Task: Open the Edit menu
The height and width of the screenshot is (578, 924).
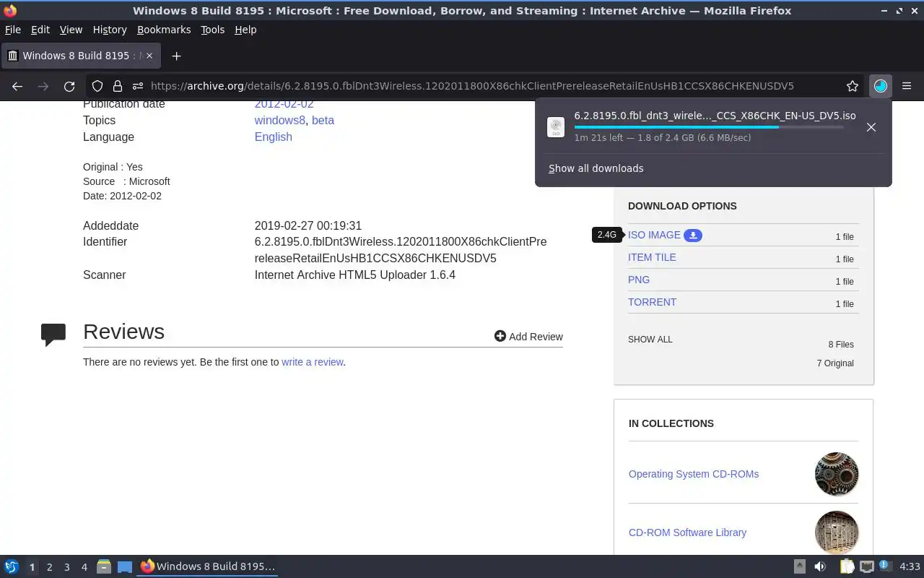Action: coord(40,30)
